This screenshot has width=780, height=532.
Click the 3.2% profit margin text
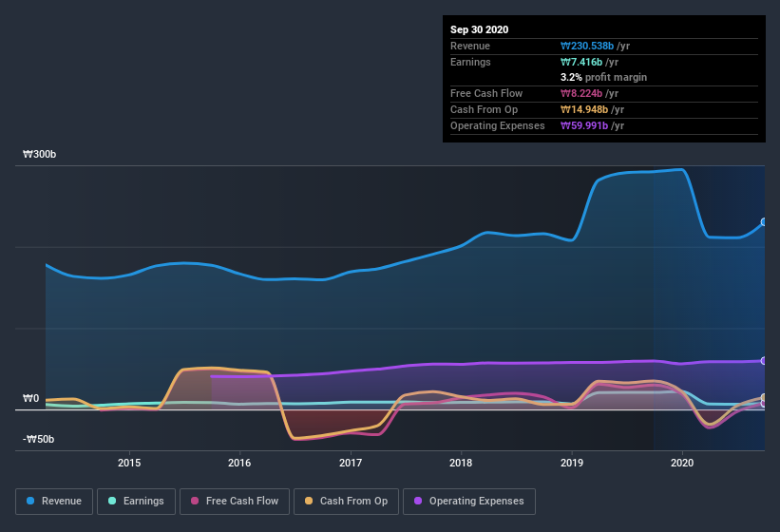click(604, 77)
